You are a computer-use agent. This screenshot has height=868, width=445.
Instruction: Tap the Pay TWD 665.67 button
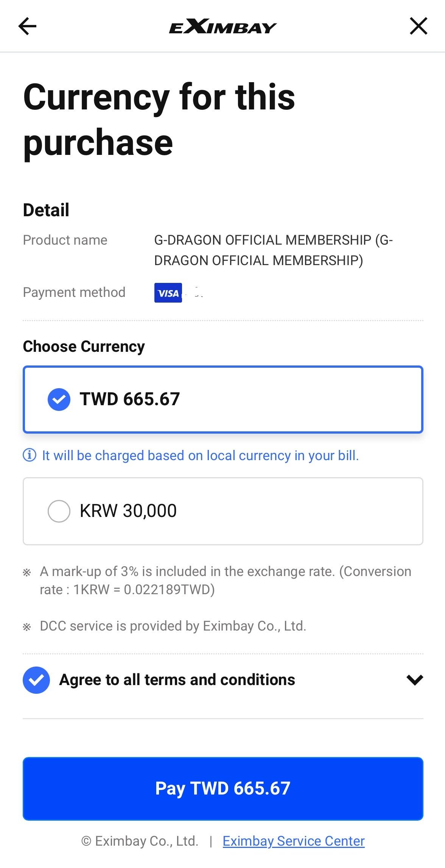point(223,788)
